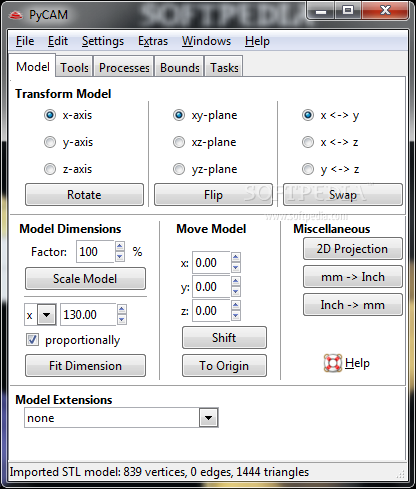This screenshot has height=489, width=416.
Task: Click the 2D Projection button
Action: (x=353, y=249)
